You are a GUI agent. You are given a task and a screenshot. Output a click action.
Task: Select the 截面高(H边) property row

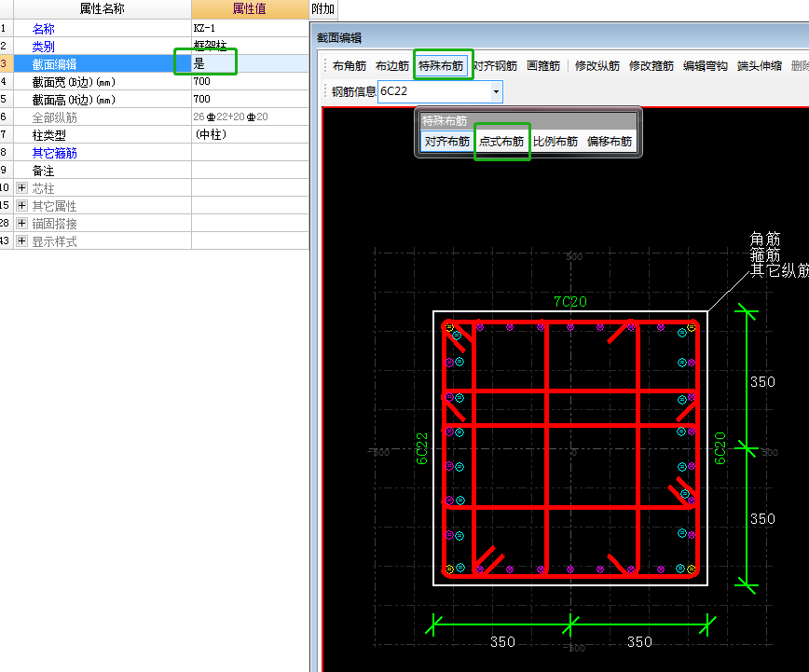(x=155, y=99)
